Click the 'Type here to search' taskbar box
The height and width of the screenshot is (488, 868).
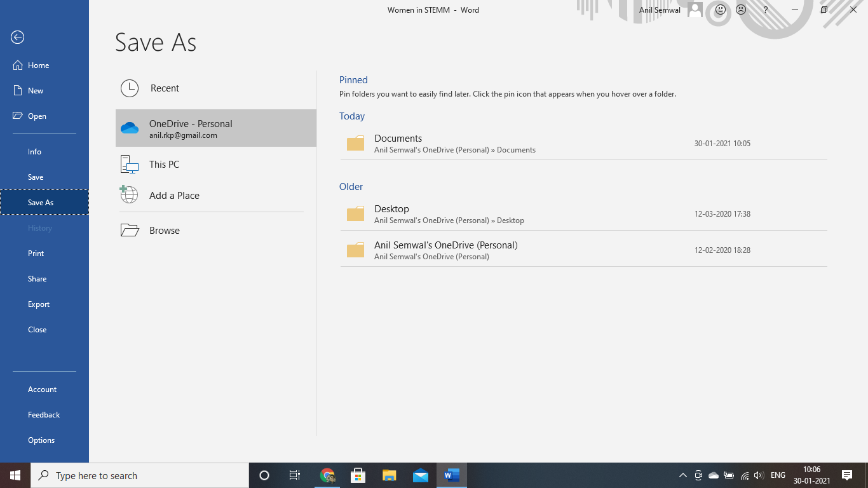(x=140, y=475)
